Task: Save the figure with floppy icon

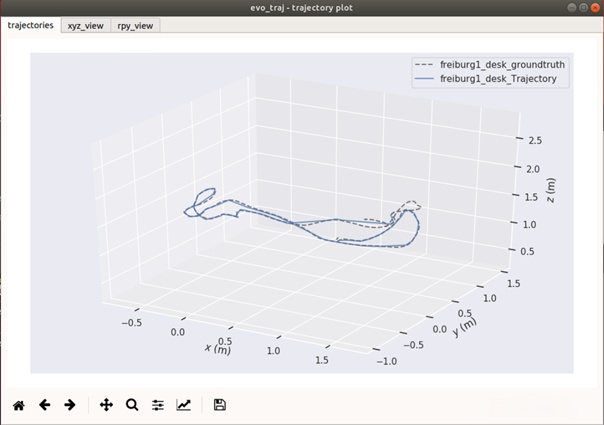Action: click(x=220, y=405)
